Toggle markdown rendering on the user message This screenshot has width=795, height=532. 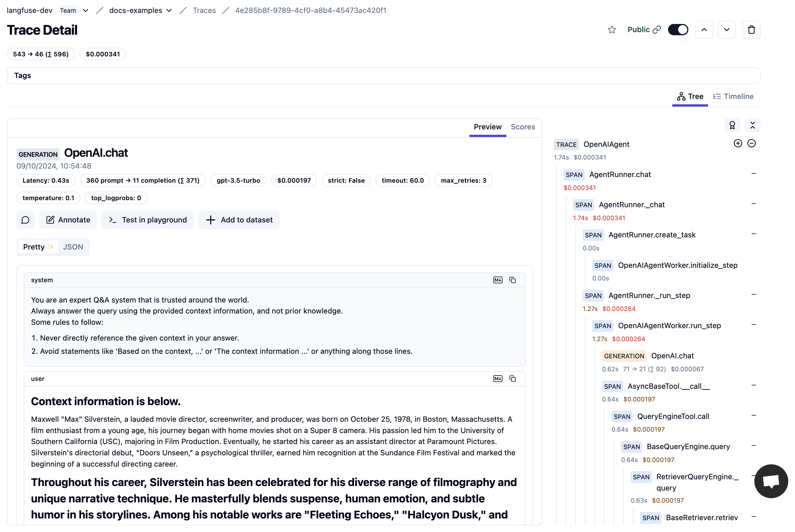coord(498,379)
